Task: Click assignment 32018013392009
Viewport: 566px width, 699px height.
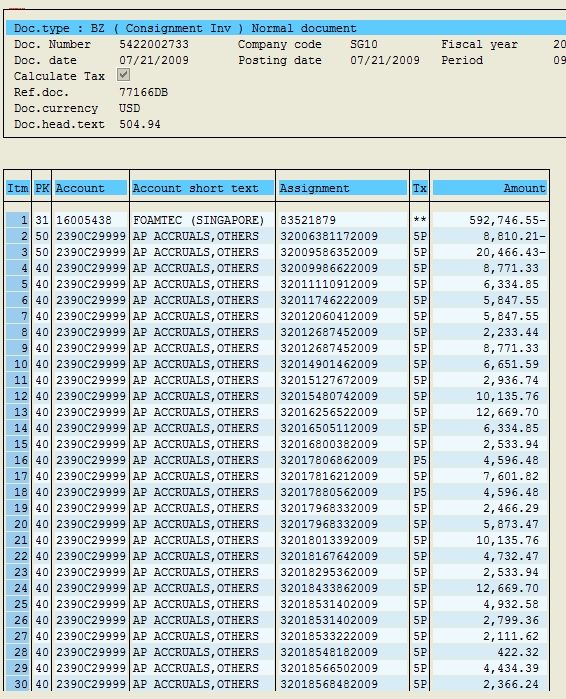Action: 329,541
